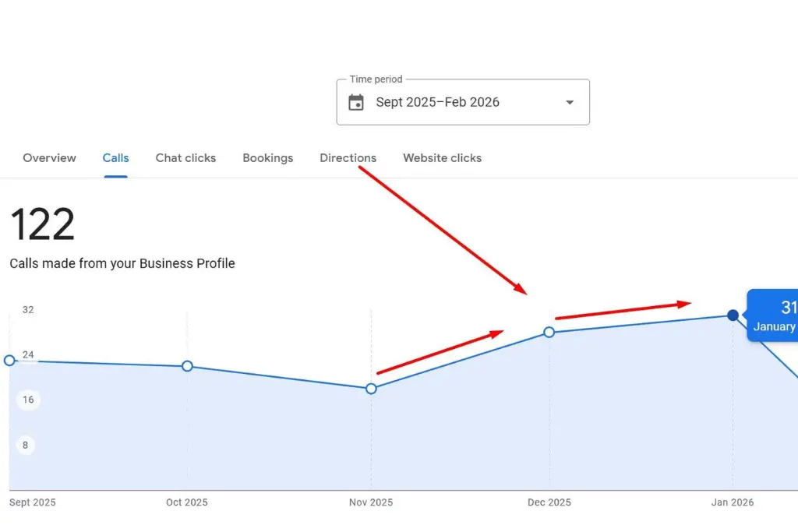This screenshot has width=798, height=532.
Task: Click the 122 total calls number
Action: pos(42,225)
